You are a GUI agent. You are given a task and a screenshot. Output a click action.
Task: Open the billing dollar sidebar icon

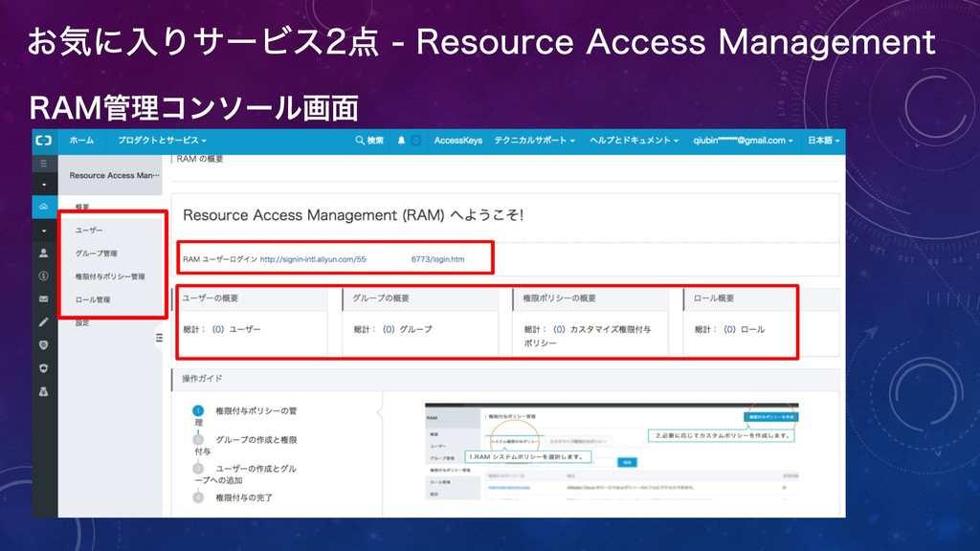(x=44, y=275)
